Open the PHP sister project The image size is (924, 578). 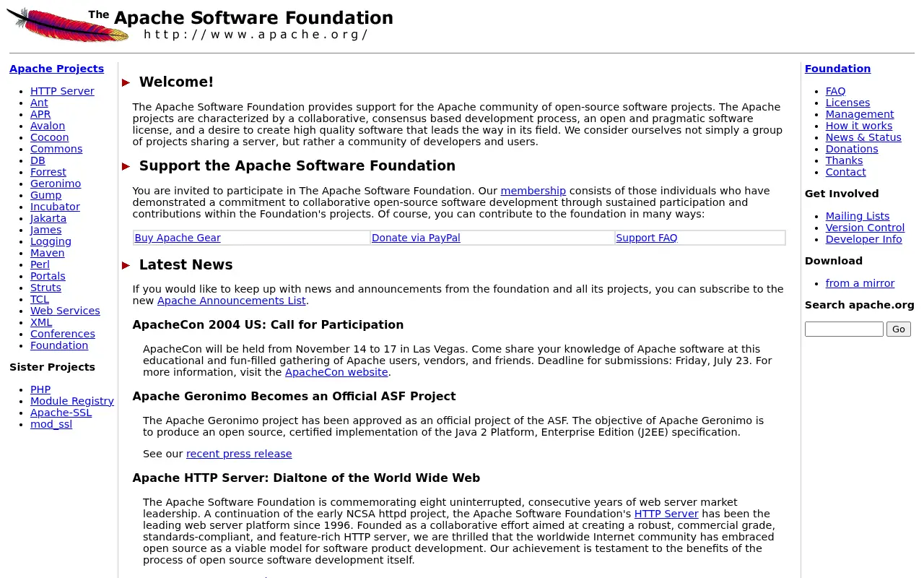point(40,389)
